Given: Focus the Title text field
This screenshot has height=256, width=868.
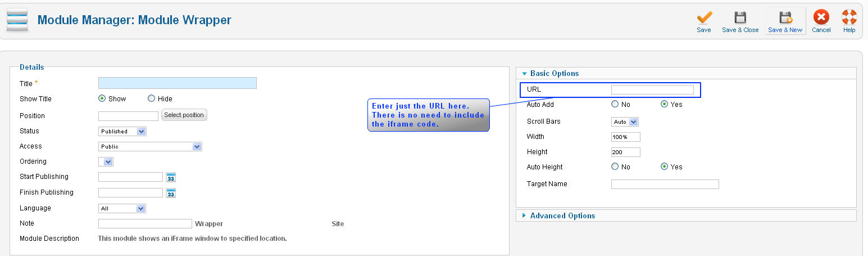Looking at the screenshot, I should [178, 83].
